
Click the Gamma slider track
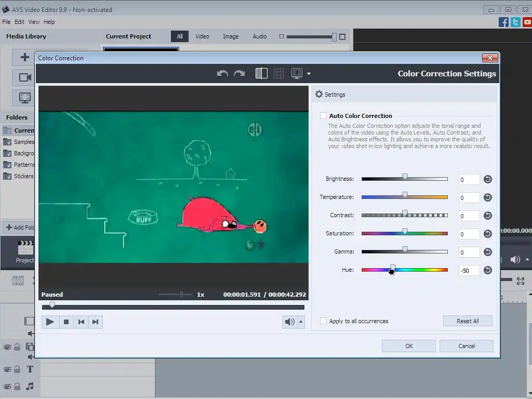(x=404, y=251)
